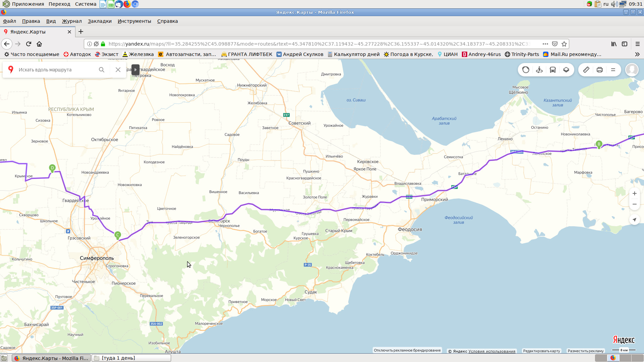Viewport: 644px width, 362px height.
Task: Click keyboard layout ru indicator
Action: [606, 4]
